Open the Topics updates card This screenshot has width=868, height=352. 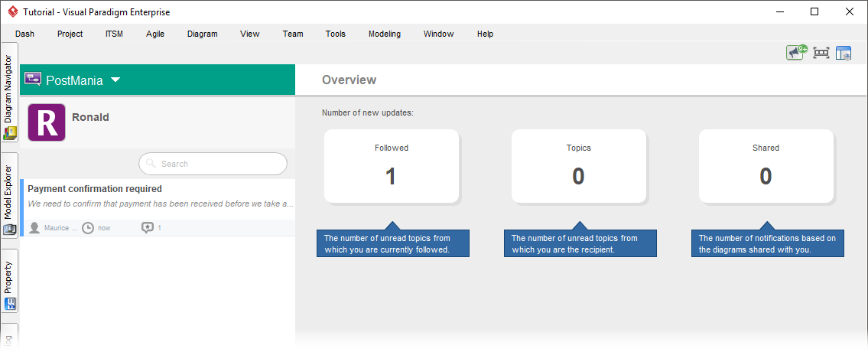(578, 166)
